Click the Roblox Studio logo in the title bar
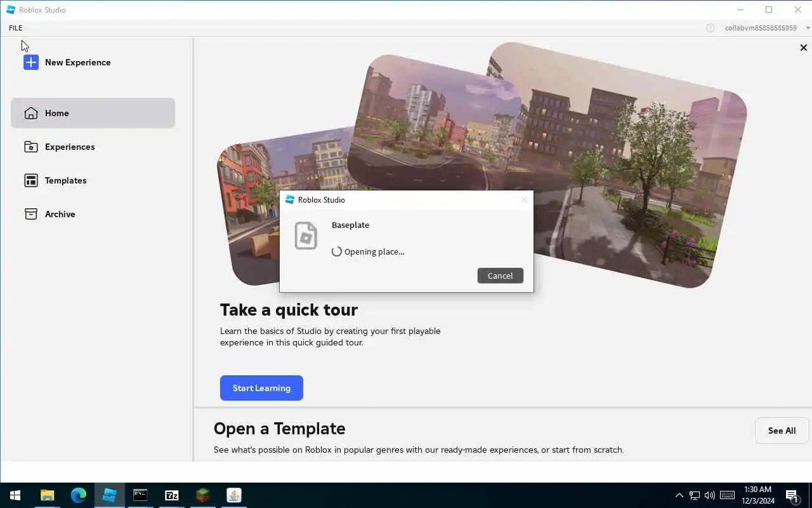Viewport: 812px width, 508px height. pos(11,10)
